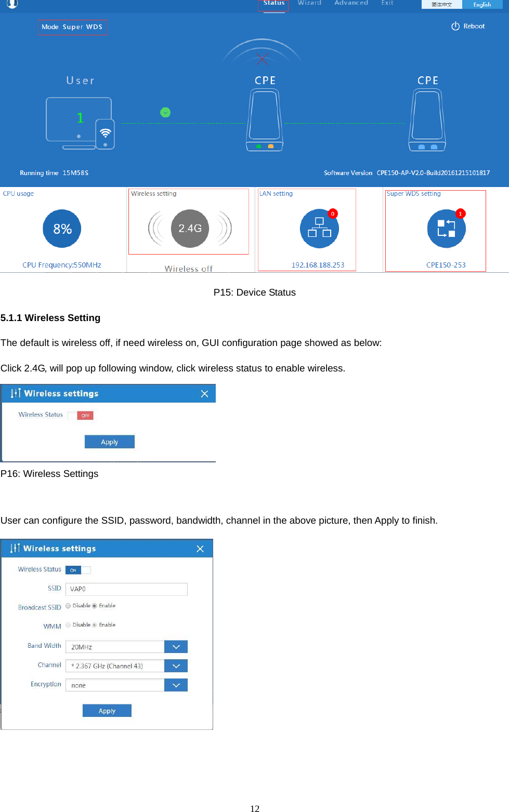Viewport: 509px width, 812px height.
Task: Click the 192.168.188.253 LAN address
Action: (318, 265)
